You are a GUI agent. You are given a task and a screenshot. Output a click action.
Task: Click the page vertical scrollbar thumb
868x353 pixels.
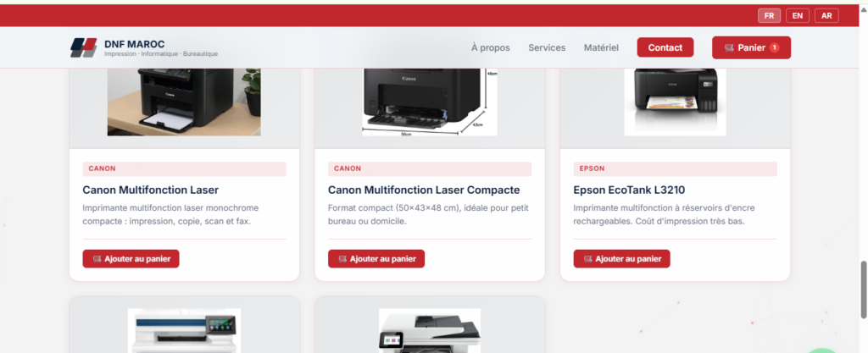coord(864,289)
